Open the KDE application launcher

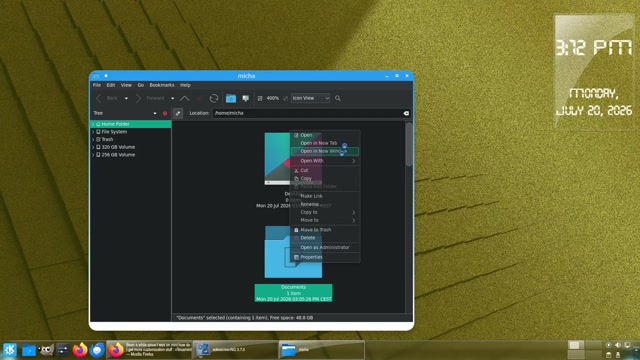[10, 350]
